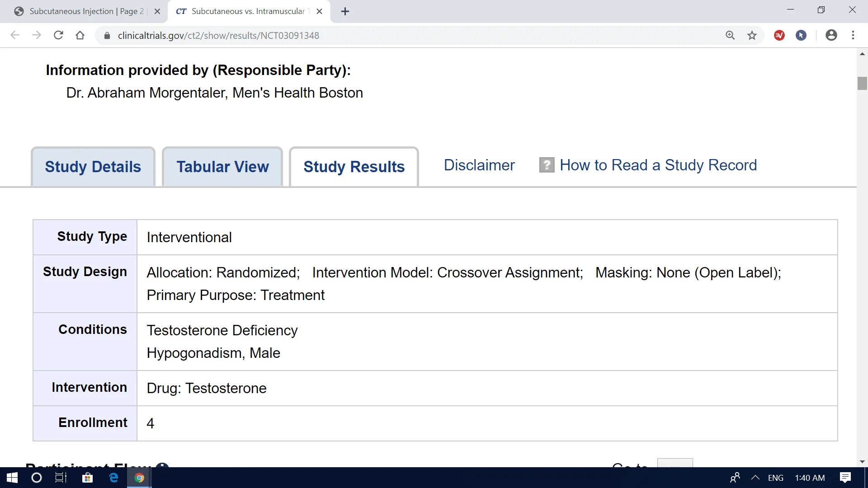868x488 pixels.
Task: Open the Windows Start menu
Action: click(x=11, y=478)
